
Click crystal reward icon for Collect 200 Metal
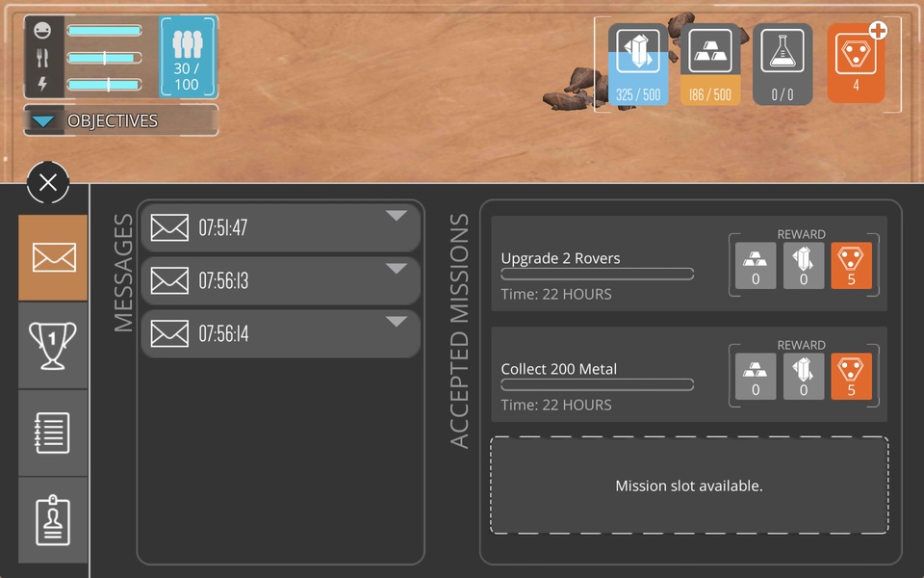[803, 377]
